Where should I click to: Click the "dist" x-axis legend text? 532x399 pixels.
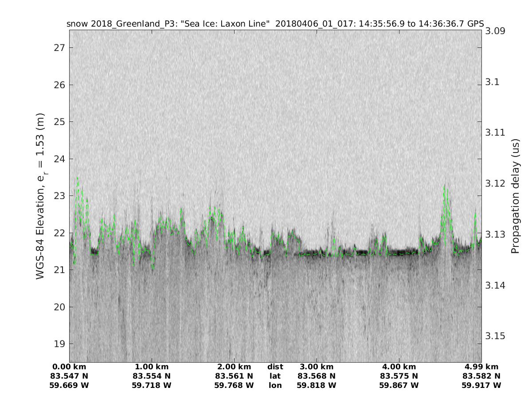[275, 367]
